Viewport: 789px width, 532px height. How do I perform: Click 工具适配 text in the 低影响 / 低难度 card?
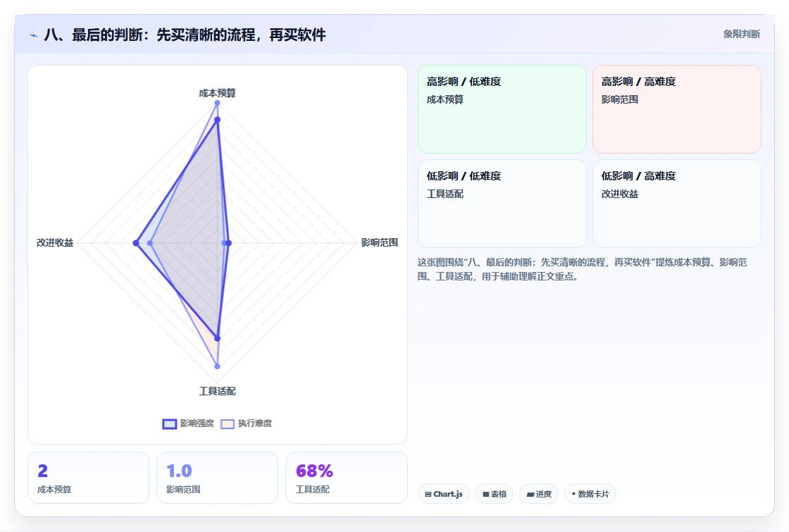click(x=445, y=194)
